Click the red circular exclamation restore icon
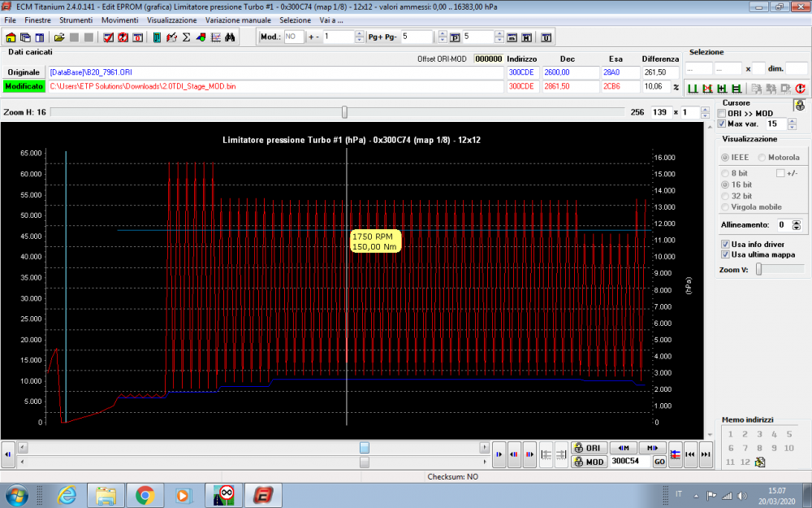 [x=800, y=89]
